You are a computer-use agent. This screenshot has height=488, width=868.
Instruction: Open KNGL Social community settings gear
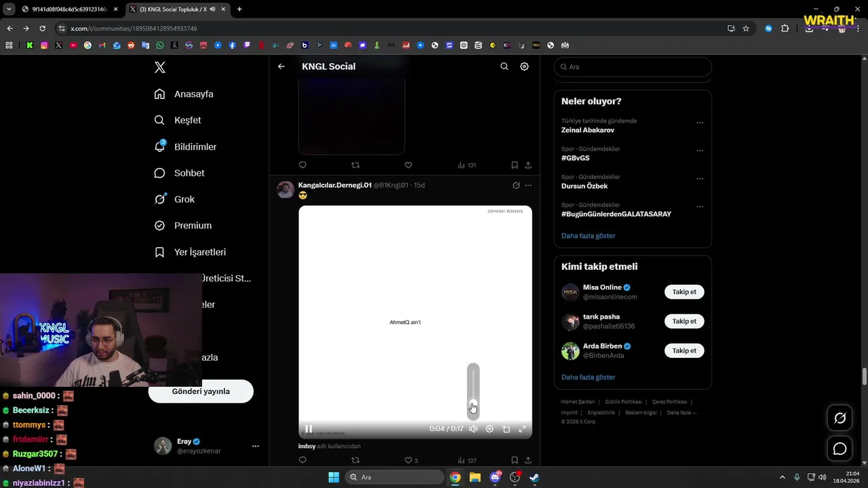pyautogui.click(x=524, y=66)
